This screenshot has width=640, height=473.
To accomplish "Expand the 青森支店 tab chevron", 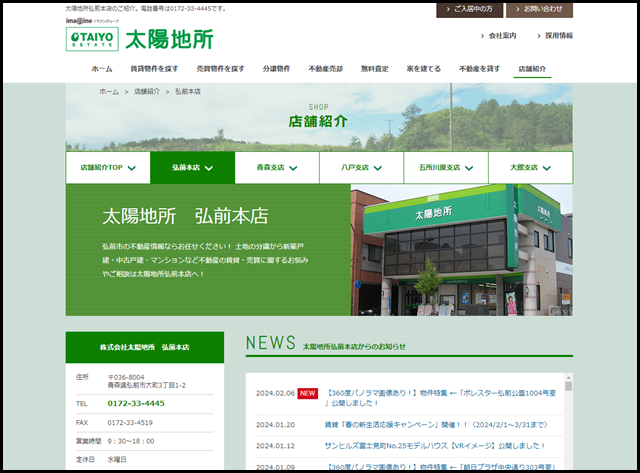I will coord(293,168).
